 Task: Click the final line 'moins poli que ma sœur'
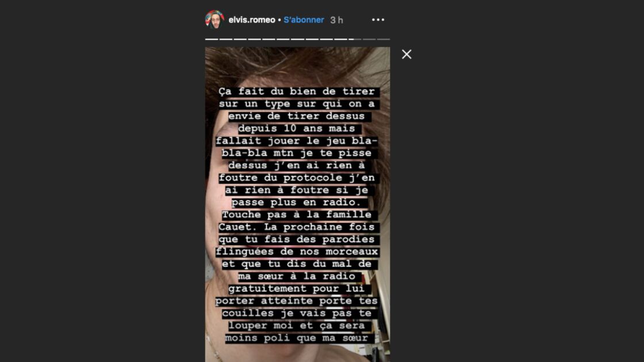[x=297, y=338]
